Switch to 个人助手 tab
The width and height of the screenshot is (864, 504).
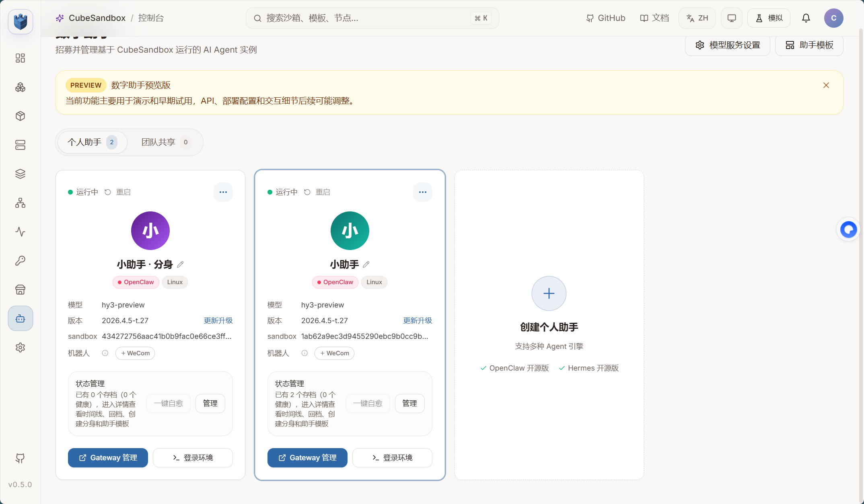tap(93, 142)
